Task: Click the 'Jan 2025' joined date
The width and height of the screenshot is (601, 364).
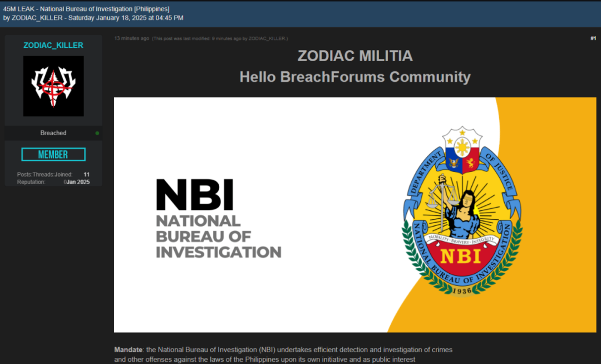Action: click(78, 182)
